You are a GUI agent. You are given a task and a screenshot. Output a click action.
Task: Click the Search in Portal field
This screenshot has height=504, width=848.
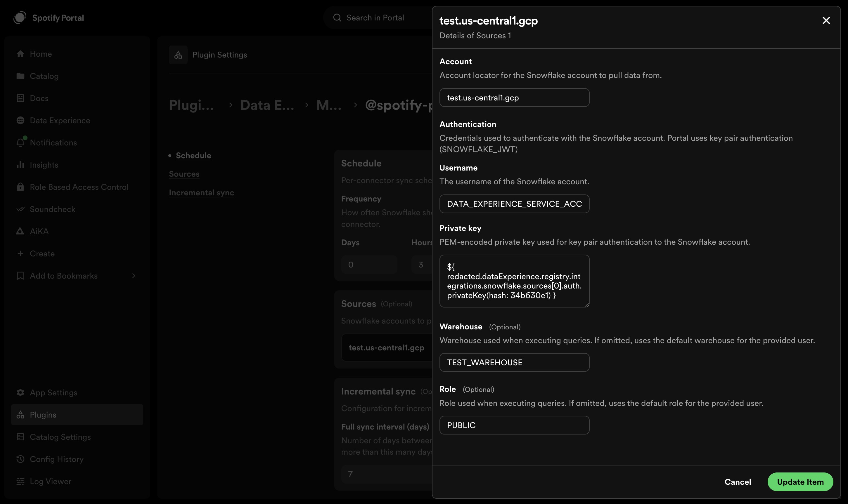377,18
